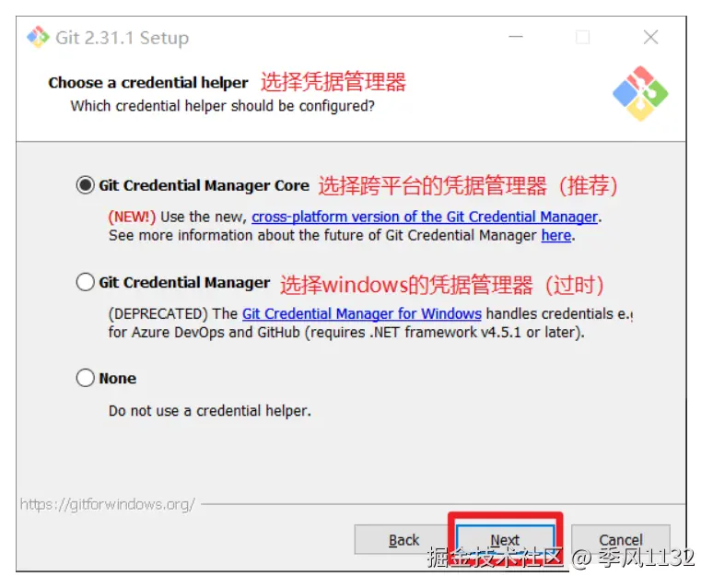The image size is (713, 588).
Task: Follow the "here" link for more information
Action: 556,235
